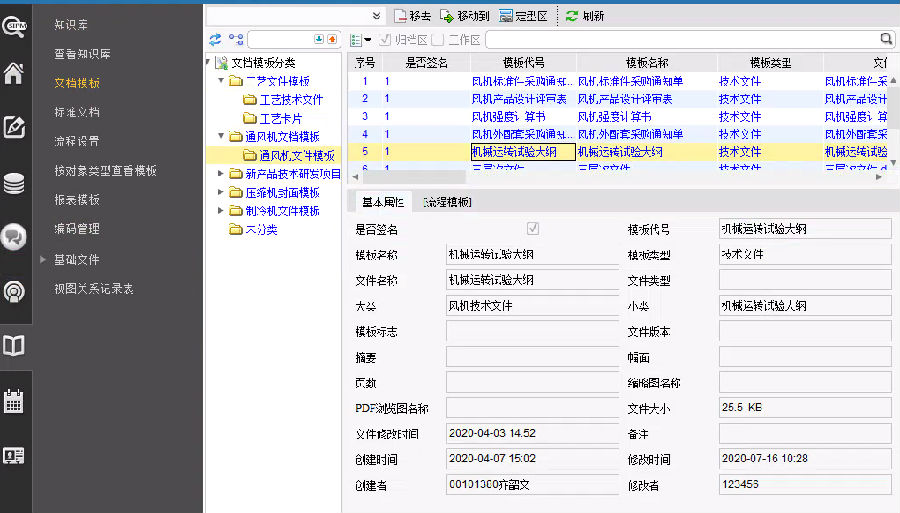Viewport: 900px width, 513px height.
Task: Open the calendar icon in sidebar
Action: pos(14,402)
